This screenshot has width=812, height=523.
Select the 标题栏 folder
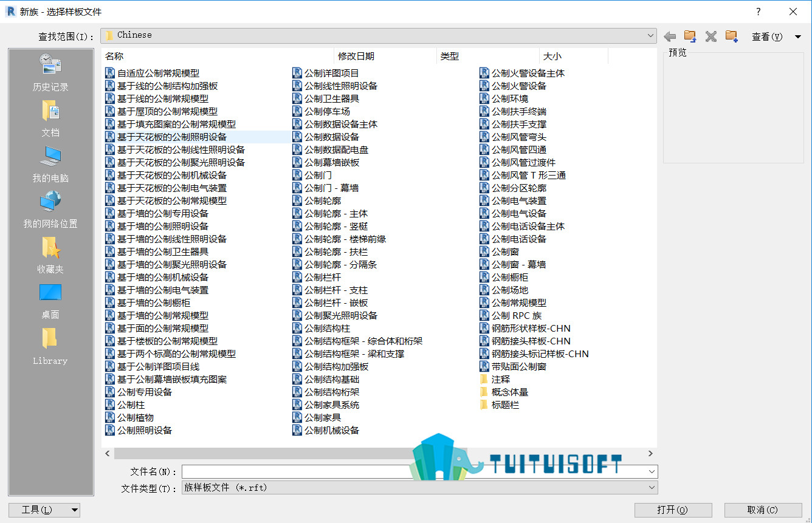point(500,405)
